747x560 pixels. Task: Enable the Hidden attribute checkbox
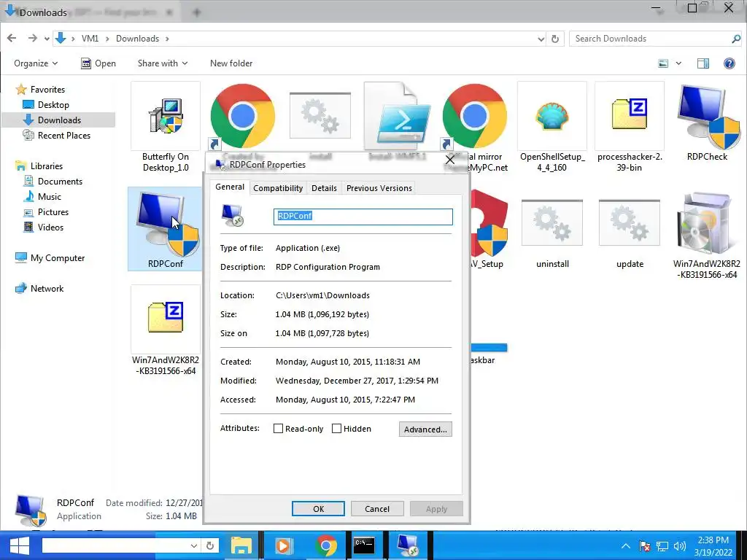[336, 429]
